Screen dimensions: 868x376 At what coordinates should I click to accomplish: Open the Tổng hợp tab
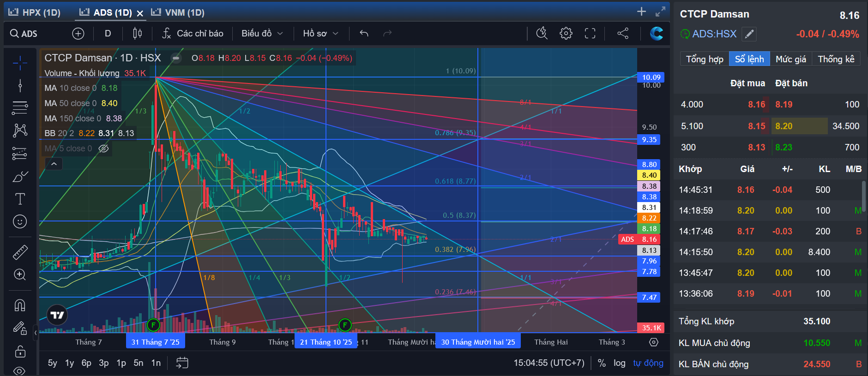tap(704, 59)
